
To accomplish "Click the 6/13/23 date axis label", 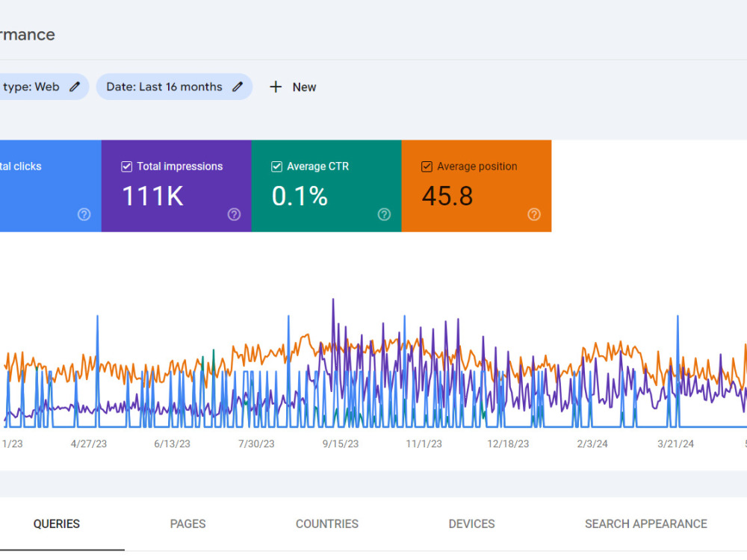I will 172,444.
